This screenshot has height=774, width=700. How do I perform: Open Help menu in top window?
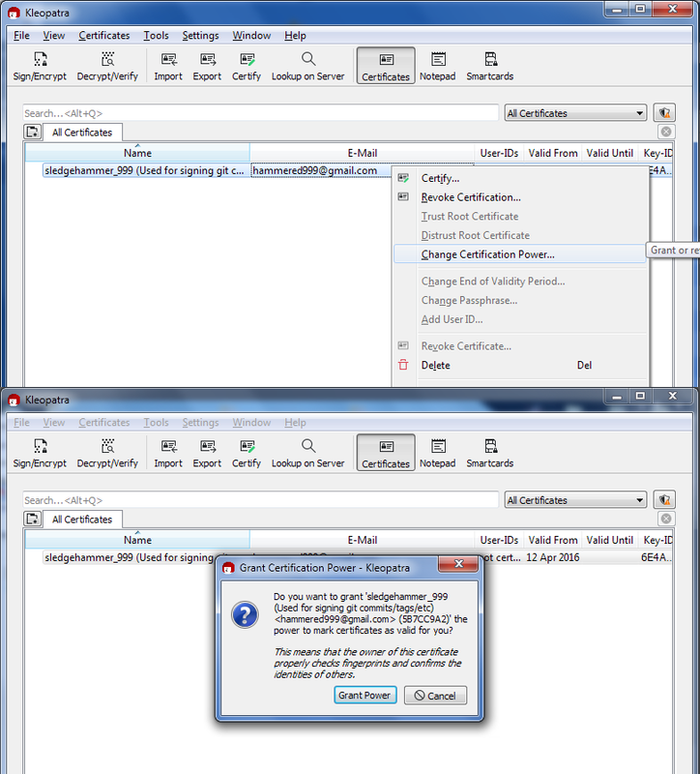[295, 36]
